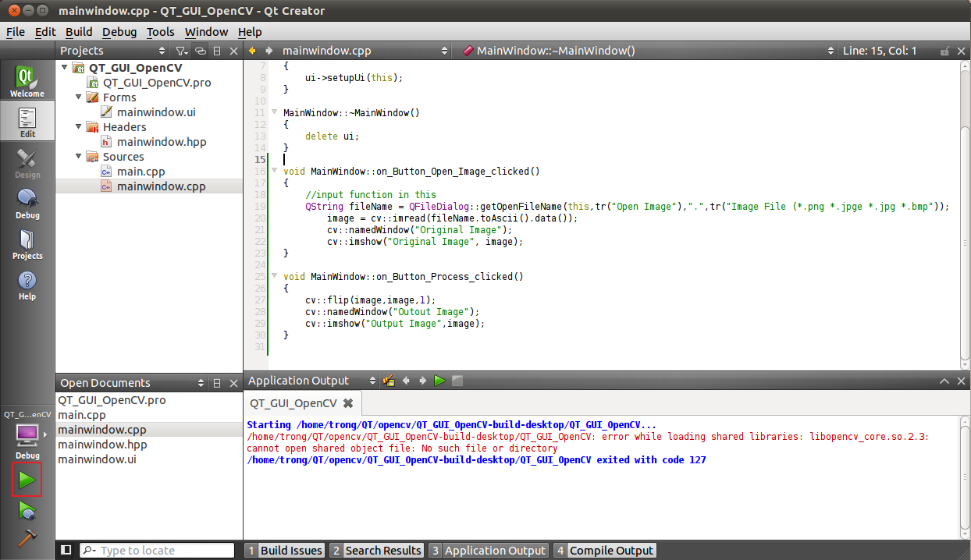Image resolution: width=971 pixels, height=560 pixels.
Task: Show the Build Issues pane
Action: tap(284, 551)
